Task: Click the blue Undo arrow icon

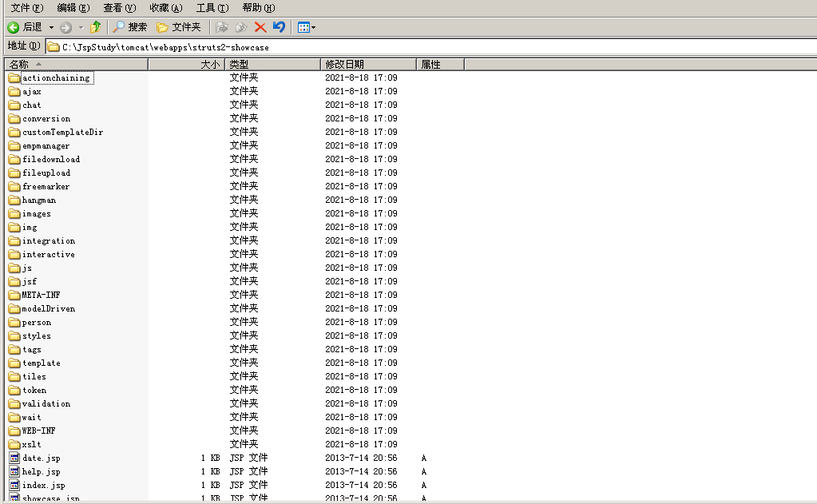Action: (280, 26)
